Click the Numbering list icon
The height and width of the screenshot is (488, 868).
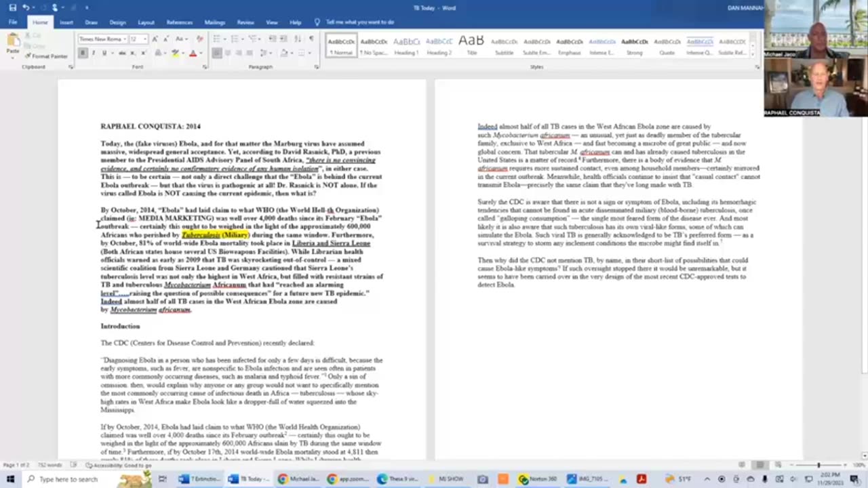pyautogui.click(x=235, y=39)
